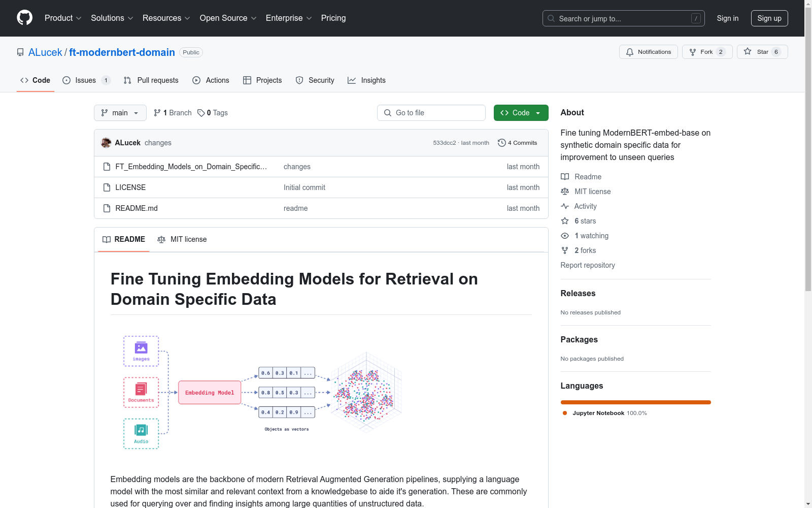Click the page vertical scrollbar thumb

(x=808, y=150)
